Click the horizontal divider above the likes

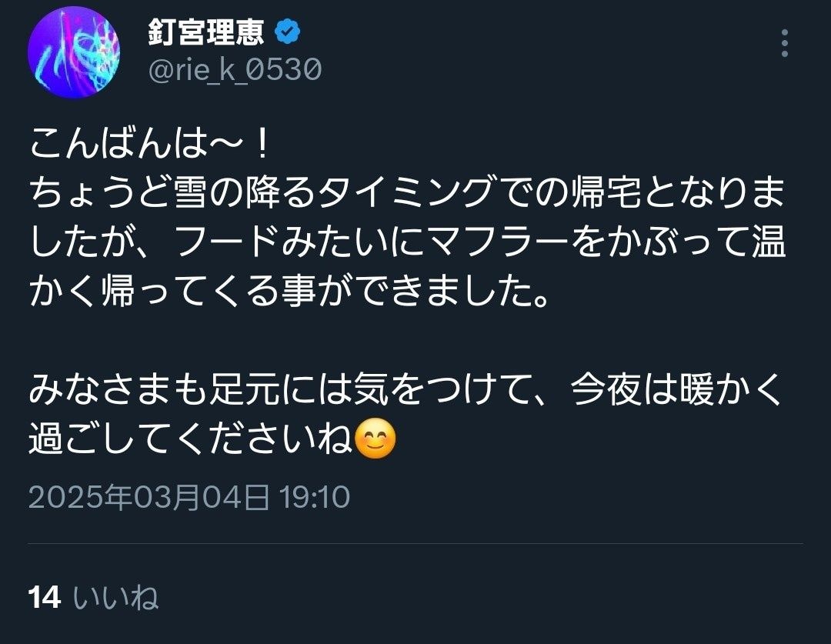pos(415,544)
